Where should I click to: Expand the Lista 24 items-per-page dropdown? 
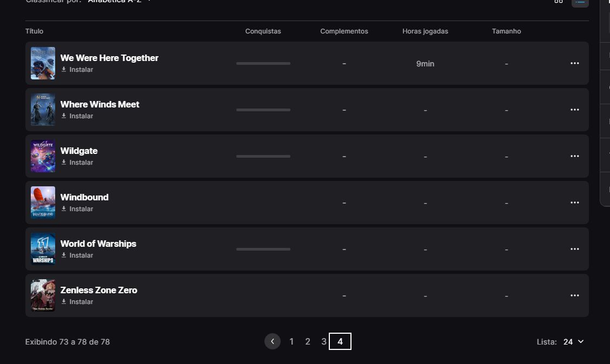click(x=573, y=342)
